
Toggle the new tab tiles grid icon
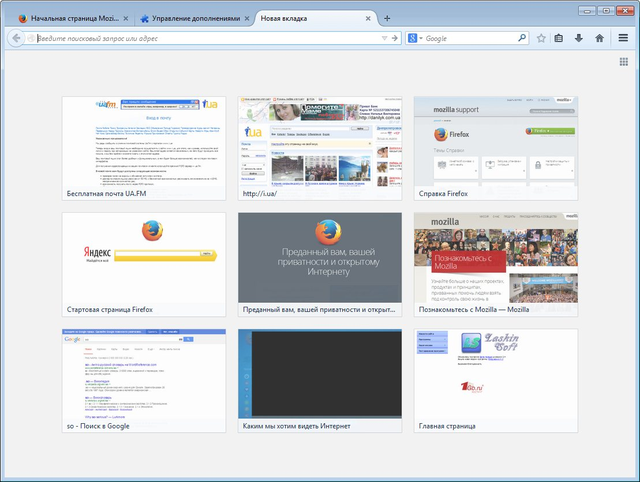click(x=624, y=63)
